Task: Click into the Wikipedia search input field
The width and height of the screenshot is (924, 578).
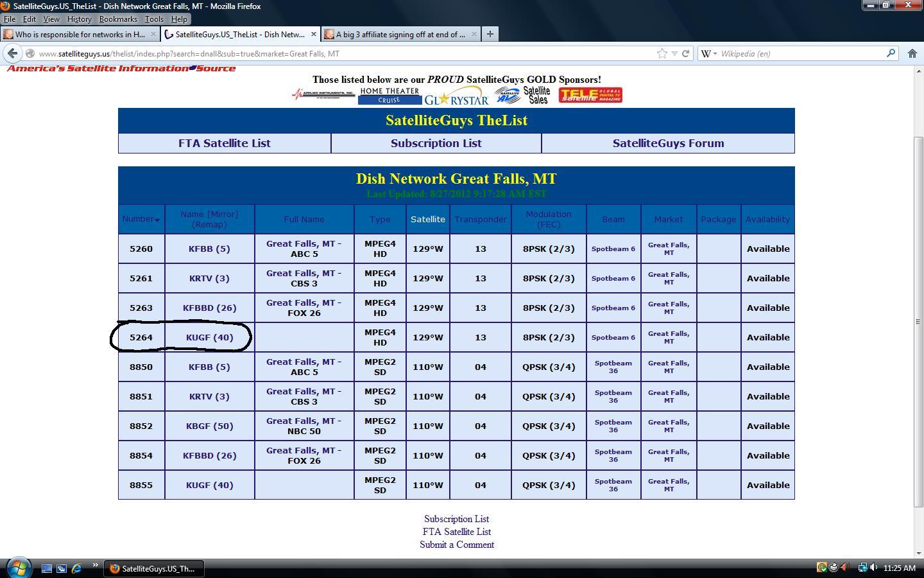Action: 802,53
